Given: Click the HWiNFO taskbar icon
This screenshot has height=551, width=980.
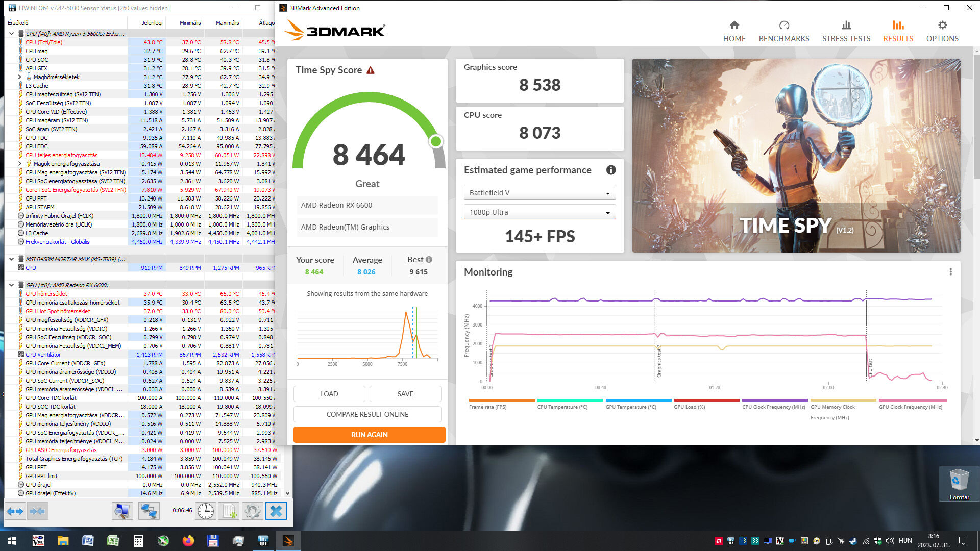Looking at the screenshot, I should pyautogui.click(x=263, y=541).
